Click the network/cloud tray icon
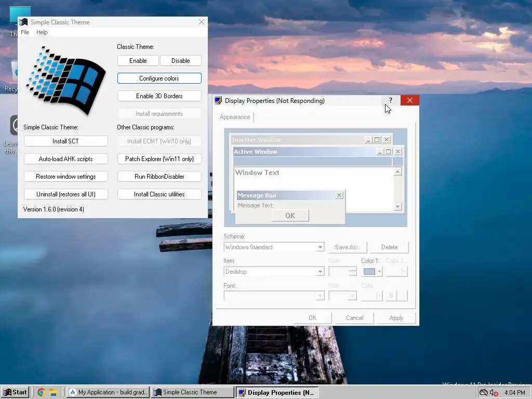The image size is (532, 399). click(484, 393)
